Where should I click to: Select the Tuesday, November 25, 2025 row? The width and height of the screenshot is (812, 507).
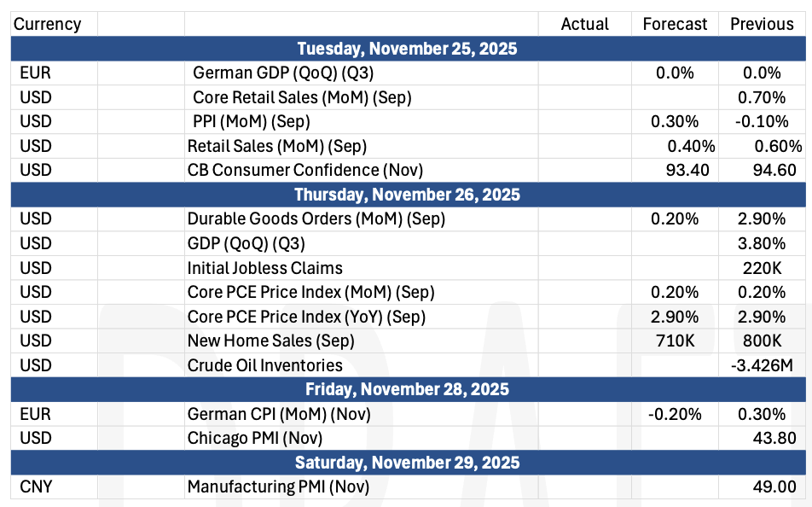(406, 49)
